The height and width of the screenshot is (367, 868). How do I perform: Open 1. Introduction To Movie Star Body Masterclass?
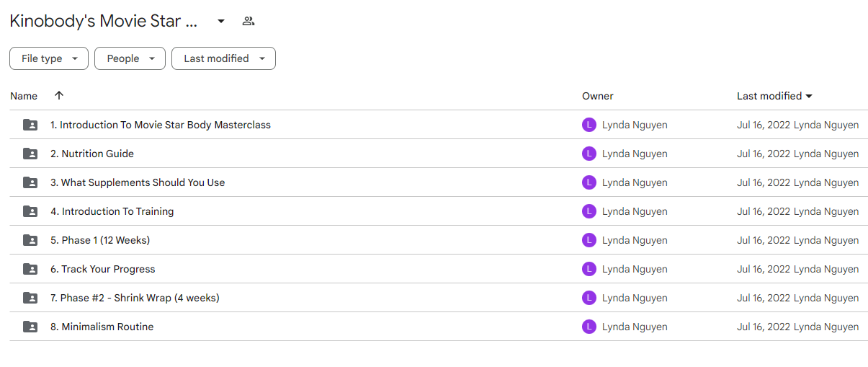[161, 125]
